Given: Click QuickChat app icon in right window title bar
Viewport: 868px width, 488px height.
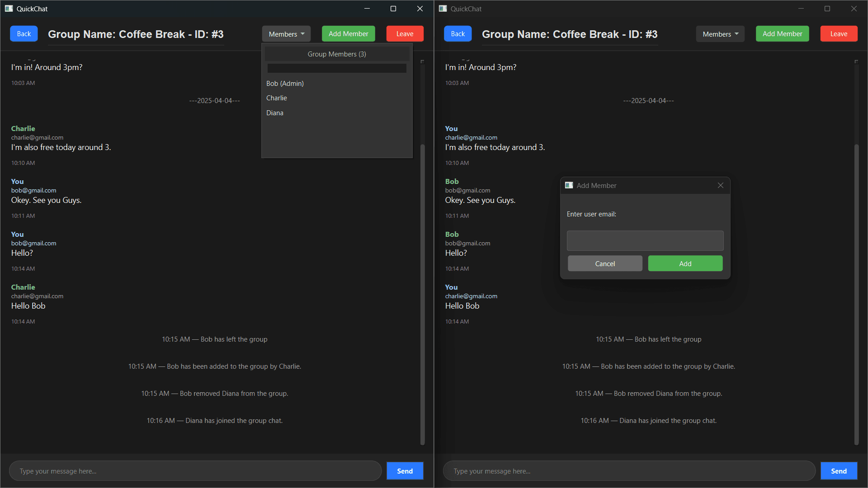Looking at the screenshot, I should coord(443,9).
